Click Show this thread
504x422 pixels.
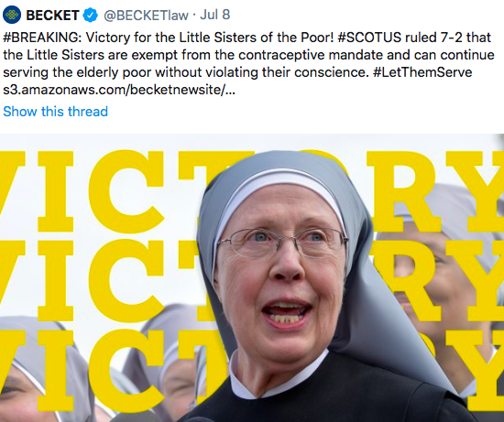click(x=55, y=112)
